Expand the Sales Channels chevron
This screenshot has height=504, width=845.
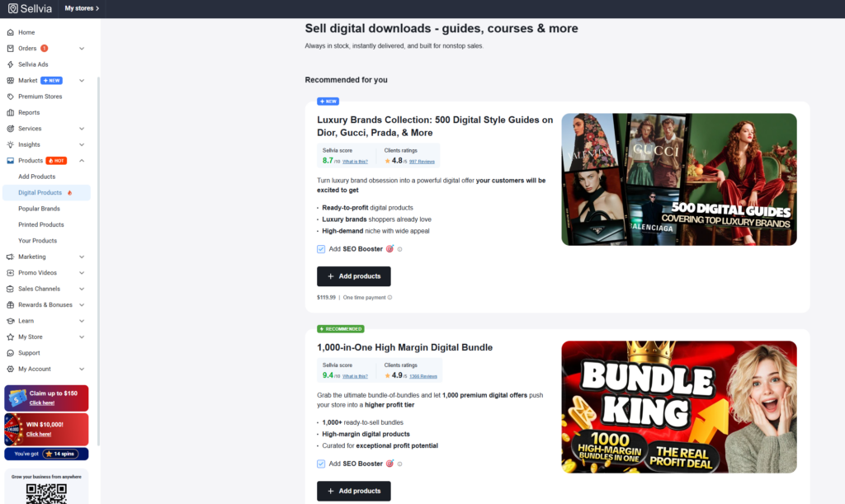coord(82,289)
